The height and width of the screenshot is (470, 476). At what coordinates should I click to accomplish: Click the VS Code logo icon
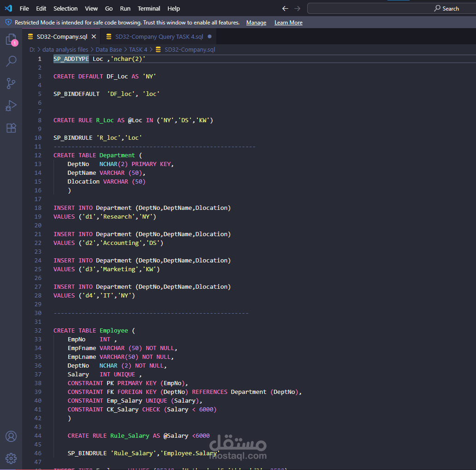pyautogui.click(x=8, y=8)
